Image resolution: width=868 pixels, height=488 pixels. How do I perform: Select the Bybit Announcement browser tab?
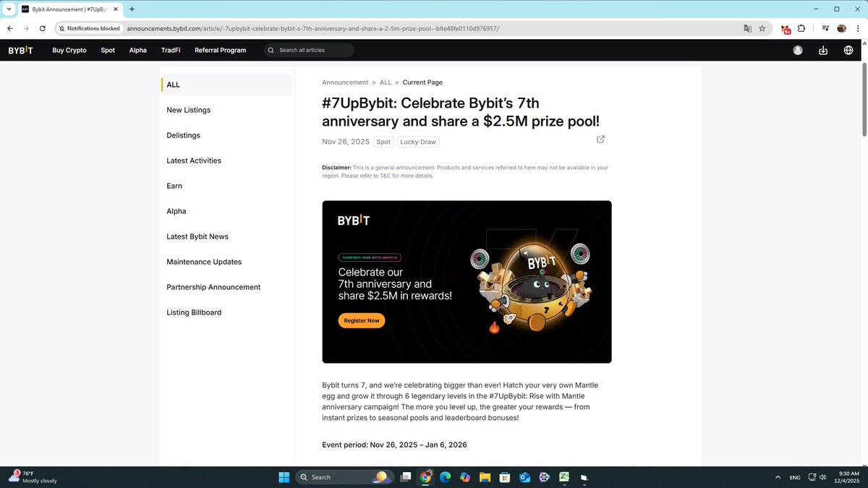(x=69, y=9)
